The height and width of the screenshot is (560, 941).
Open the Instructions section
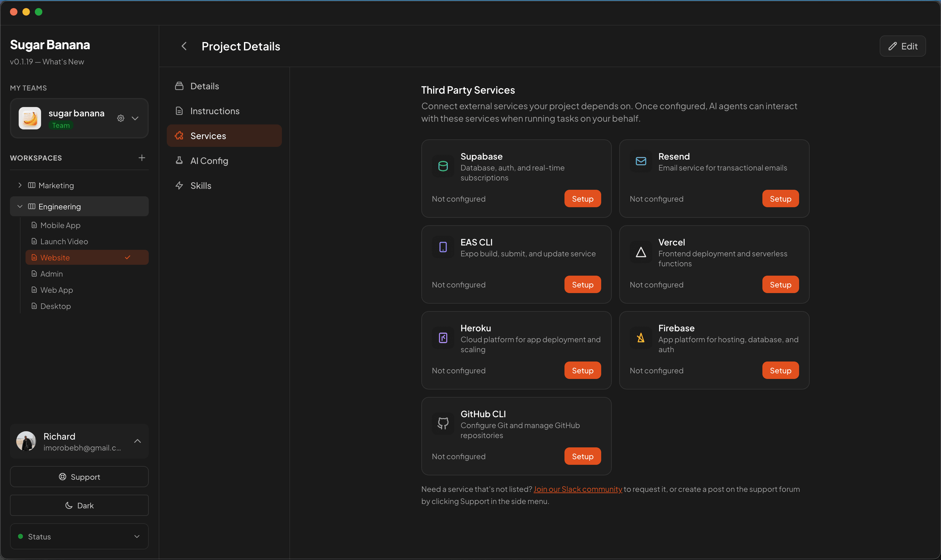pyautogui.click(x=224, y=111)
